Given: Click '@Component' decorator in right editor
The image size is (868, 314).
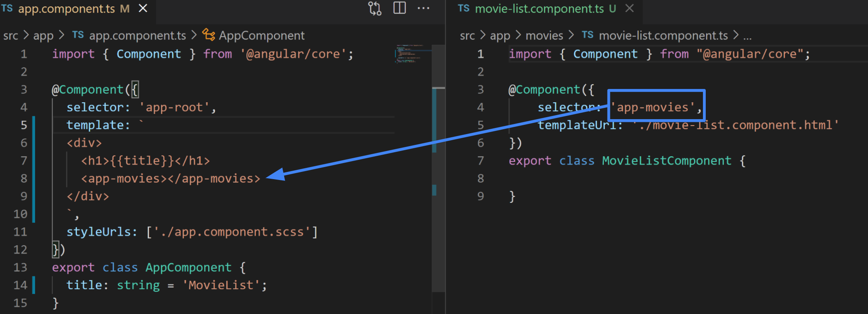Looking at the screenshot, I should tap(544, 90).
